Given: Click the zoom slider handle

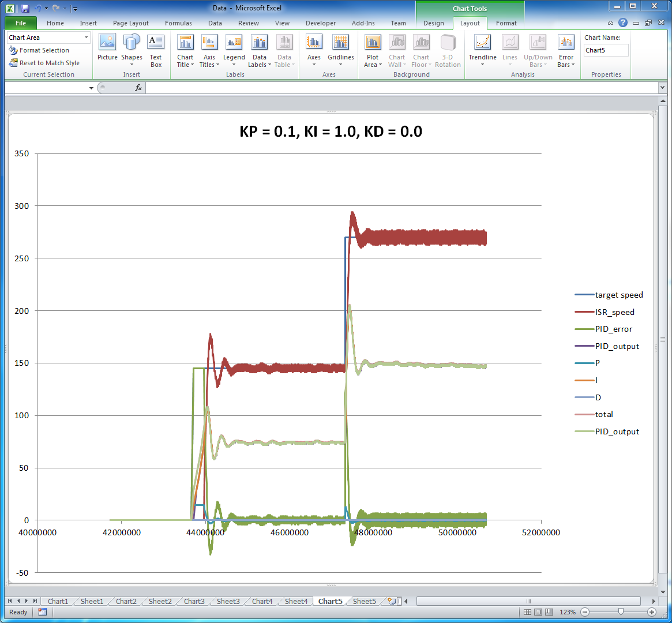Looking at the screenshot, I should (621, 612).
